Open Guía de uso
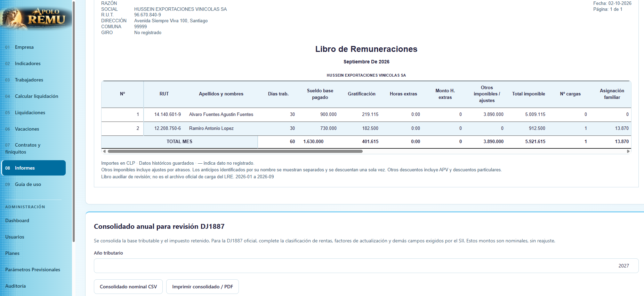 point(28,184)
